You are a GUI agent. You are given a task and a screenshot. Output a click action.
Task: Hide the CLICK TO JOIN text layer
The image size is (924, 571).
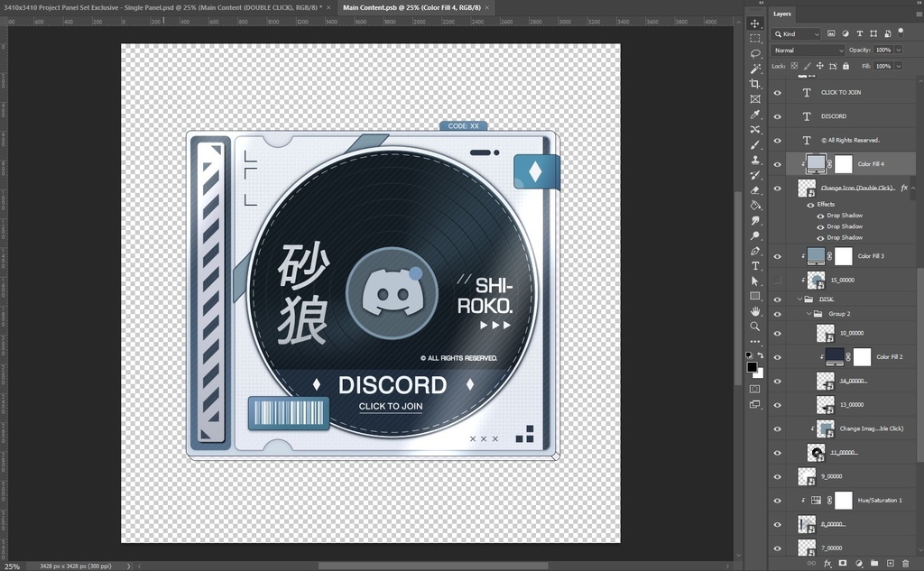(x=778, y=92)
